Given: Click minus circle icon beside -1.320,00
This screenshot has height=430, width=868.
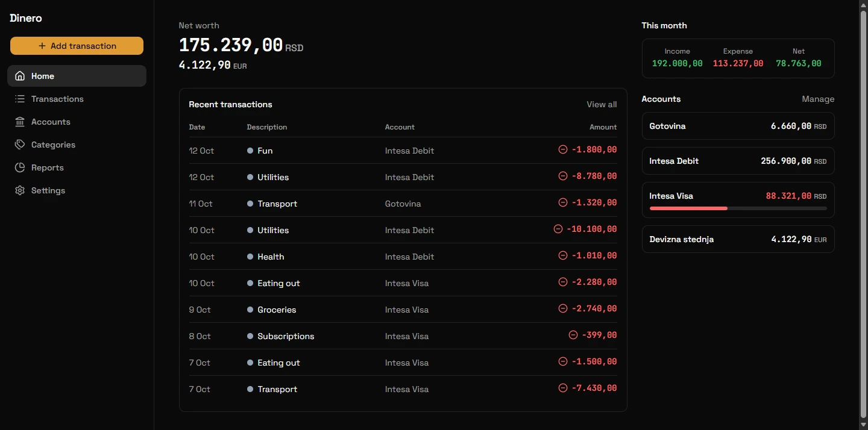Looking at the screenshot, I should click(x=563, y=202).
